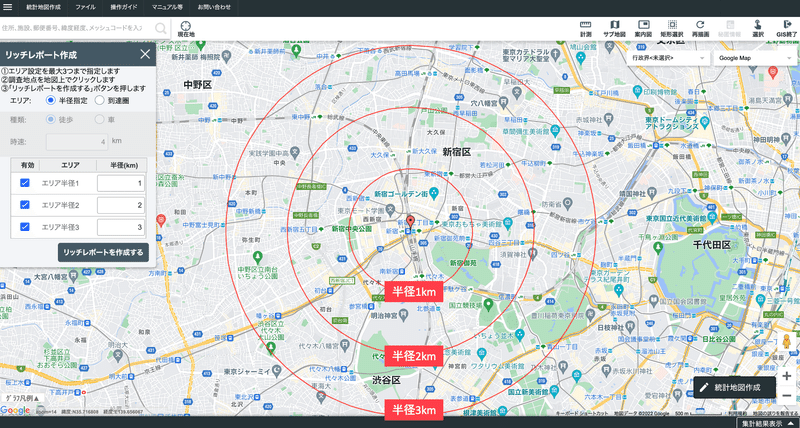Uncheck the エリア半径2 checkbox
This screenshot has width=800, height=428.
click(24, 205)
